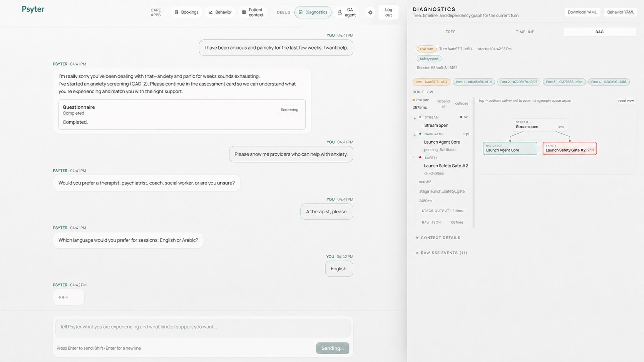Screen dimensions: 644x362
Task: Click the Screening badge on the questionnaire card
Action: [x=289, y=110]
